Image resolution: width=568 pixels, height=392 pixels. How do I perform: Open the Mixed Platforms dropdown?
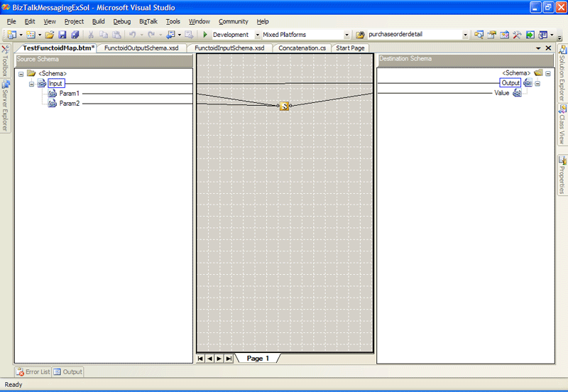coord(346,35)
